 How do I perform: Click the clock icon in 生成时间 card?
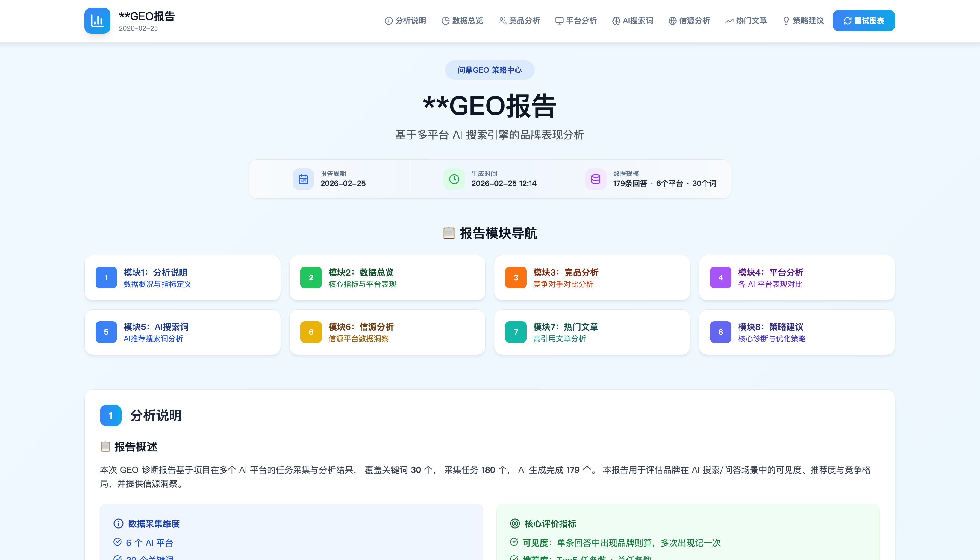pos(454,179)
